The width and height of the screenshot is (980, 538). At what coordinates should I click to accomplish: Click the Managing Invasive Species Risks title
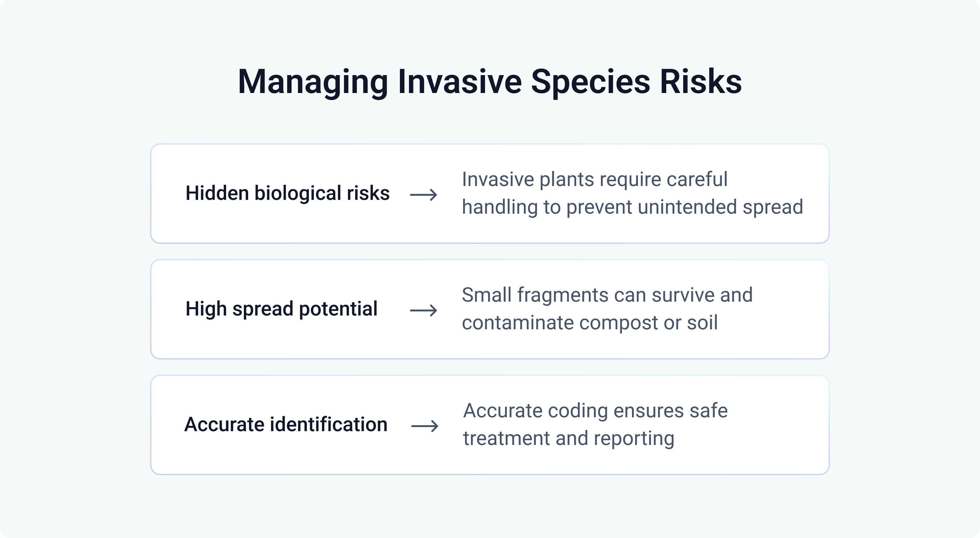point(490,81)
